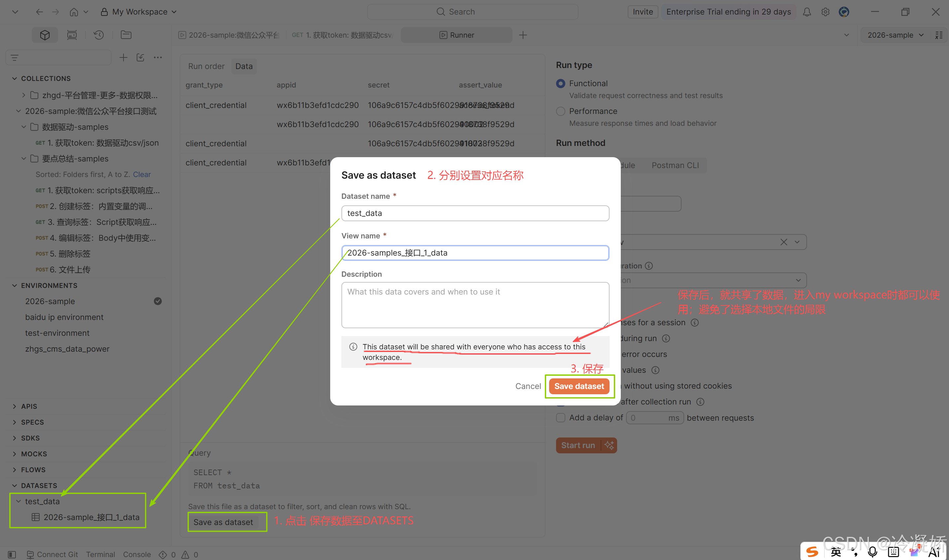This screenshot has width=949, height=560.
Task: Open the My Workspace dropdown
Action: 139,12
